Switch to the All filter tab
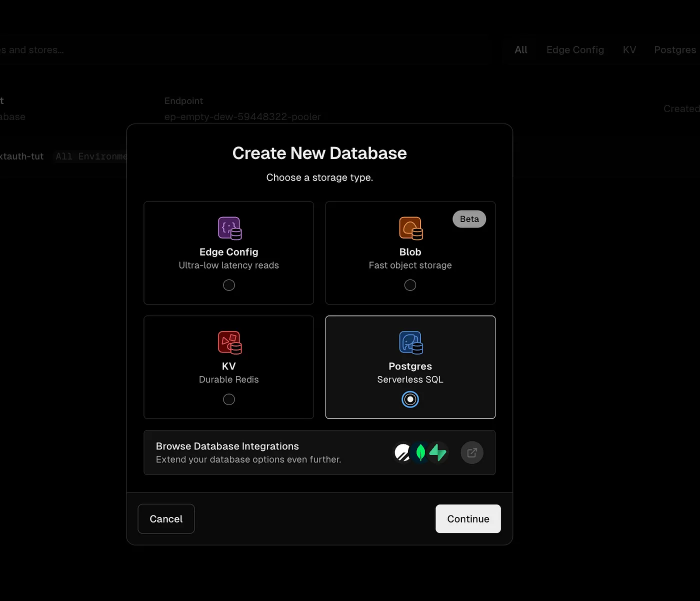This screenshot has width=700, height=601. [x=521, y=50]
